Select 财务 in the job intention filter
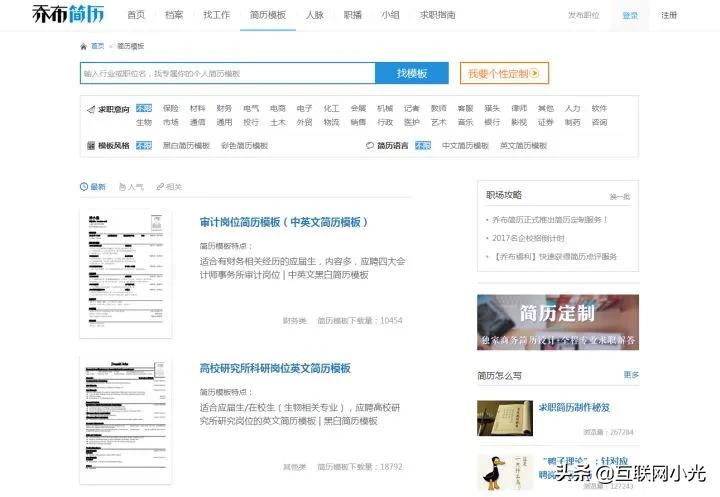This screenshot has height=497, width=720. coord(224,108)
